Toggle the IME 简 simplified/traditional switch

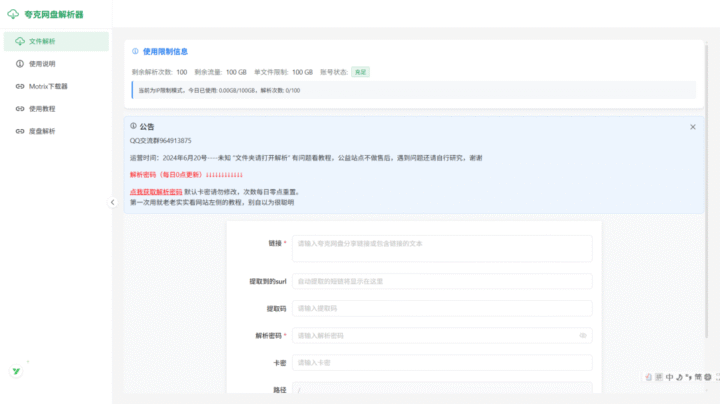[698, 377]
